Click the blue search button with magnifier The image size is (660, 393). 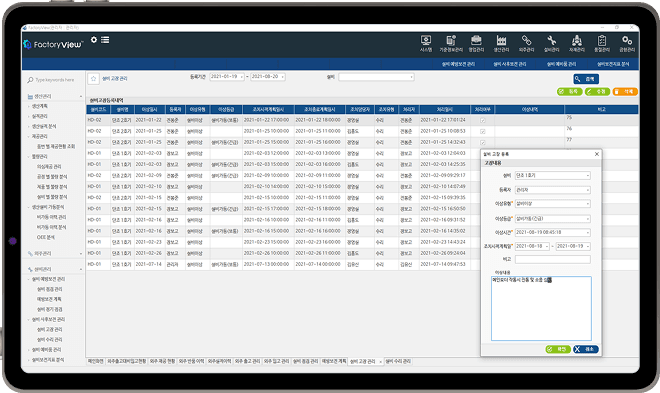tap(585, 79)
